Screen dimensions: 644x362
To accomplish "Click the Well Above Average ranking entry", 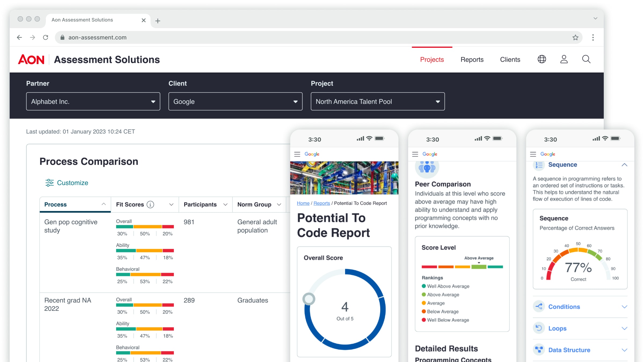I will [x=446, y=286].
